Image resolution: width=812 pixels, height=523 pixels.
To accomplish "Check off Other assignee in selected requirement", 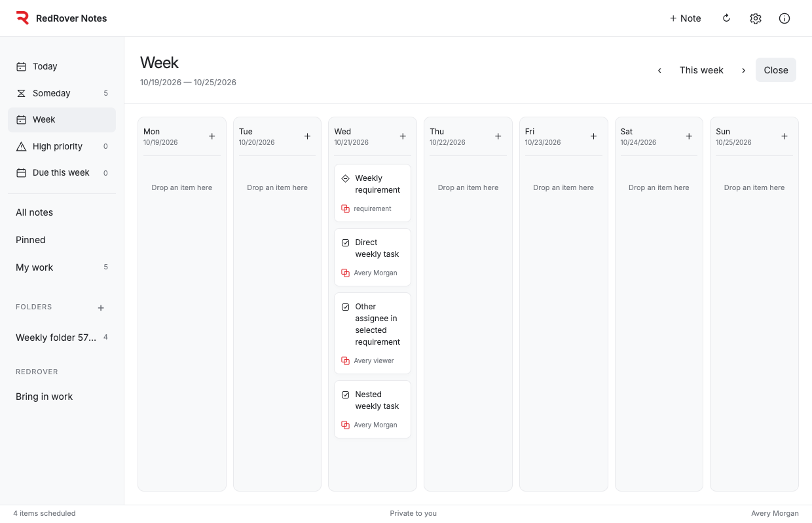I will coord(345,307).
